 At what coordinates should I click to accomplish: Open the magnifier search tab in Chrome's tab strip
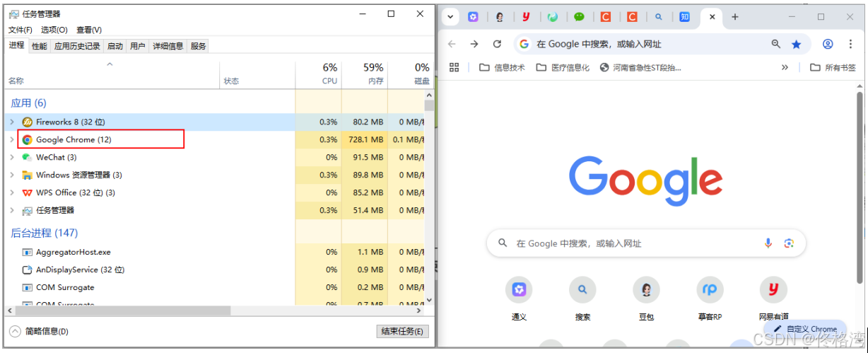tap(658, 17)
